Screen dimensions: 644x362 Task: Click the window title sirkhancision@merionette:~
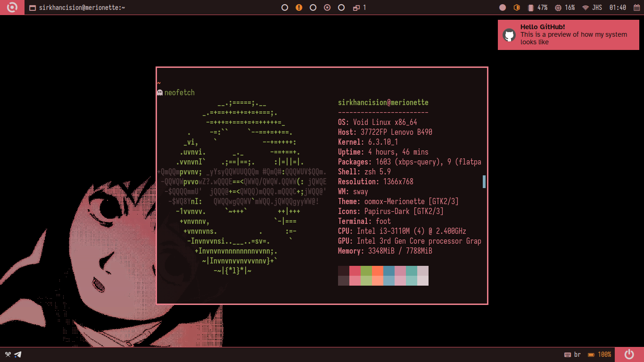(x=82, y=8)
